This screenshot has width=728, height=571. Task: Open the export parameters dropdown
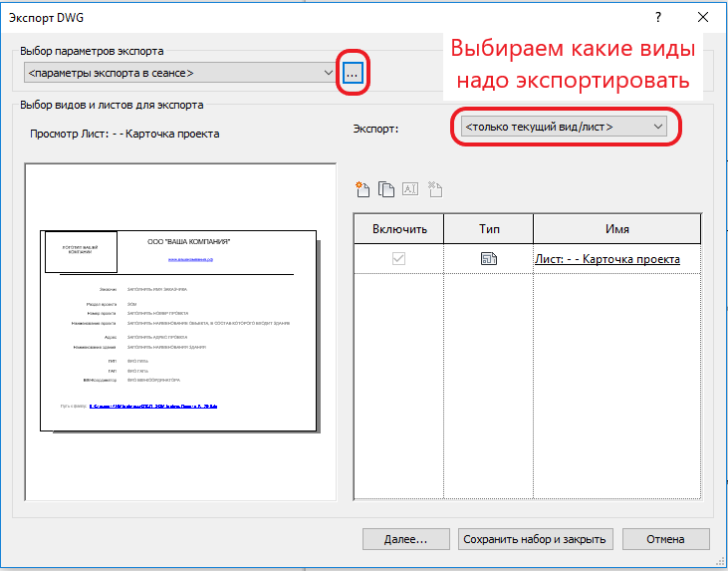pos(179,73)
